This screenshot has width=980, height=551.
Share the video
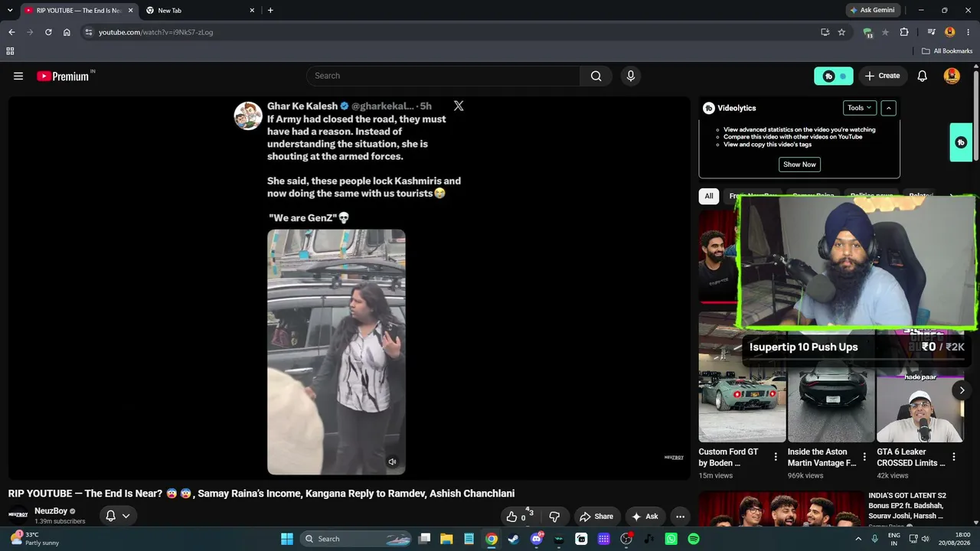[x=596, y=517]
